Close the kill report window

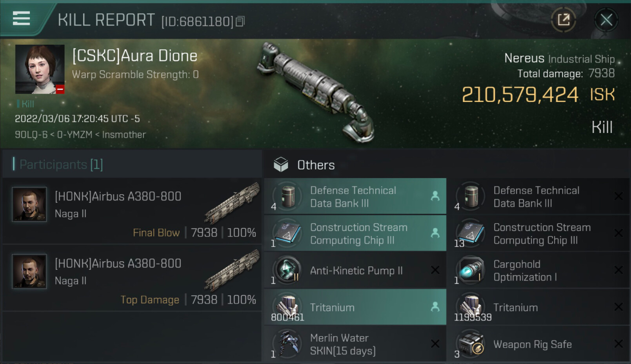point(606,20)
